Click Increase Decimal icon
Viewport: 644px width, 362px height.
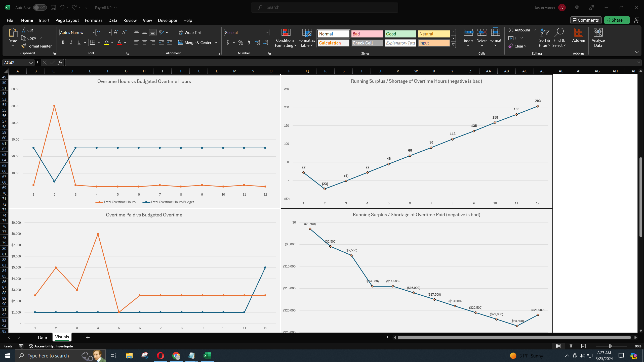257,42
